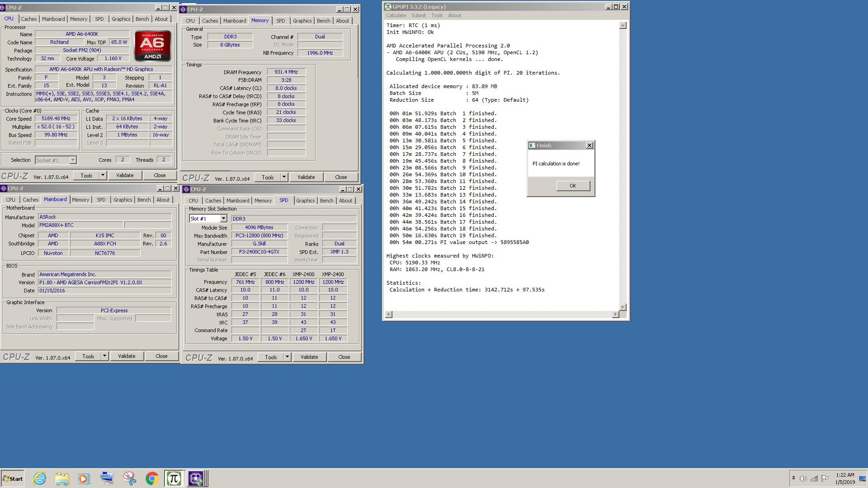Expand Tools dropdown arrow in SPD CPU-Z window
The width and height of the screenshot is (868, 488).
click(x=287, y=357)
